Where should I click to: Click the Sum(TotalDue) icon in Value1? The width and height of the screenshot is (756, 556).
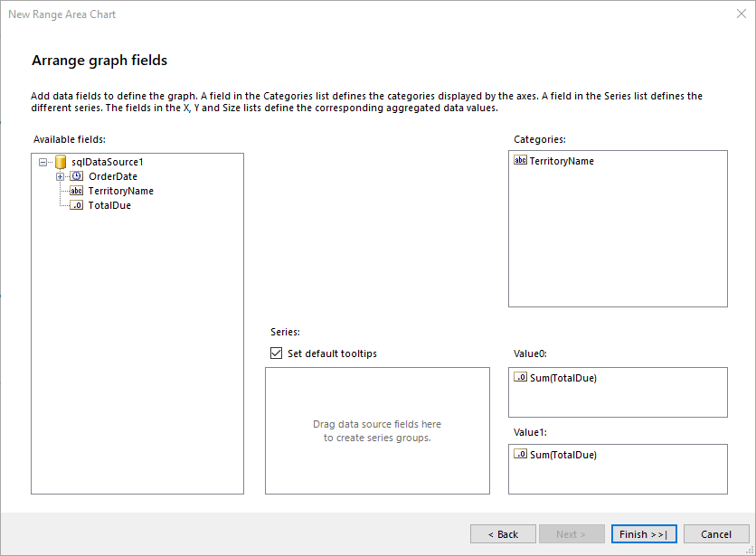tap(521, 455)
